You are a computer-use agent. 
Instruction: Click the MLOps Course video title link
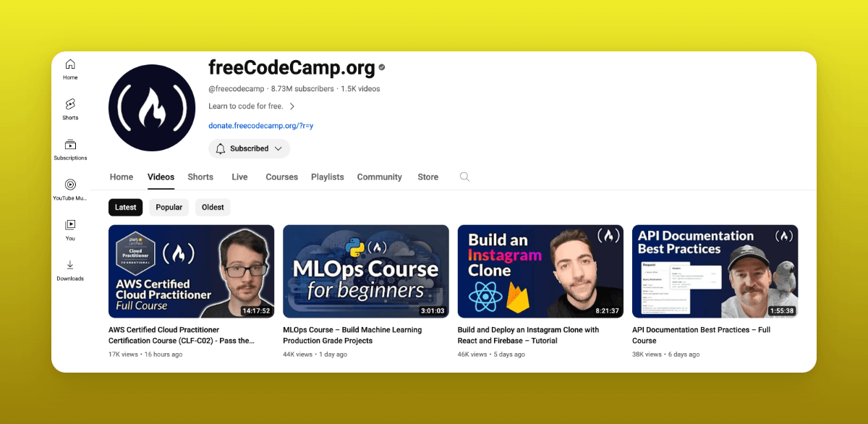click(352, 335)
